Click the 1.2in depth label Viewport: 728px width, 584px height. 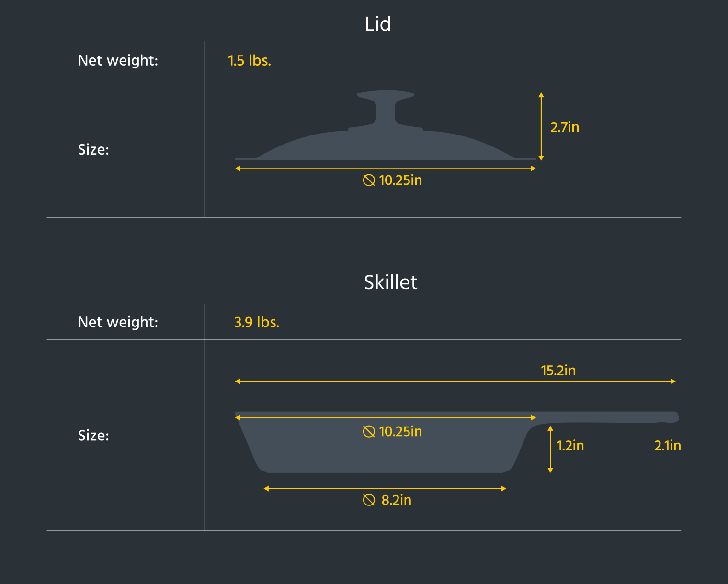coord(570,446)
